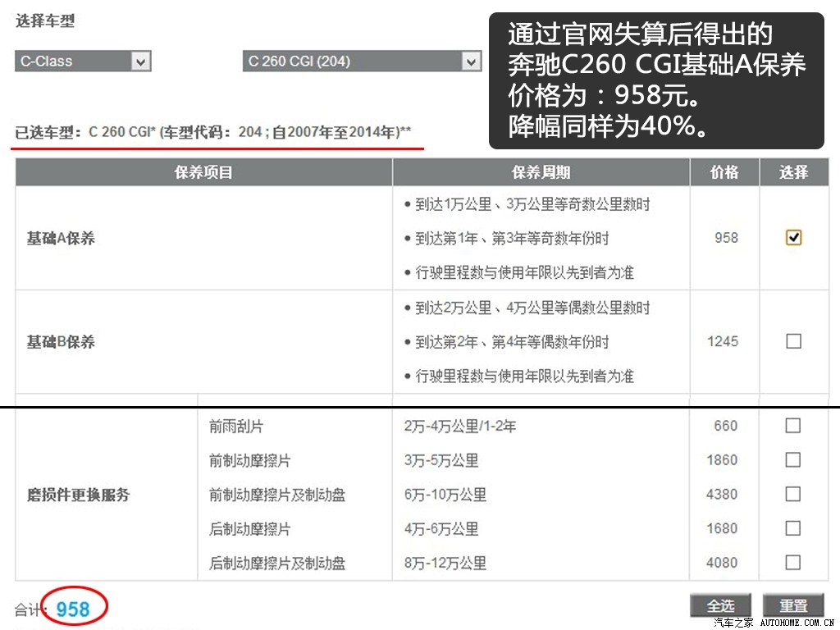
Task: Open the C-Class series dropdown
Action: click(x=83, y=61)
